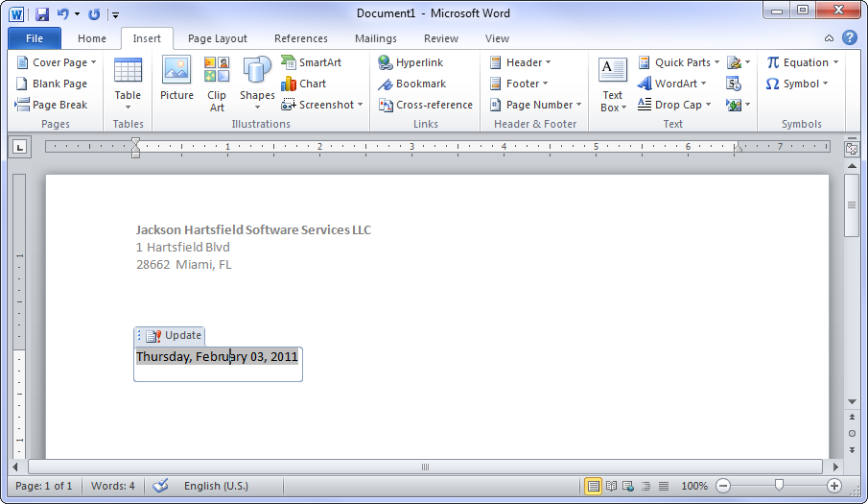Click the Words: 4 count in status bar
Screen dimensions: 868x504
pyautogui.click(x=113, y=486)
